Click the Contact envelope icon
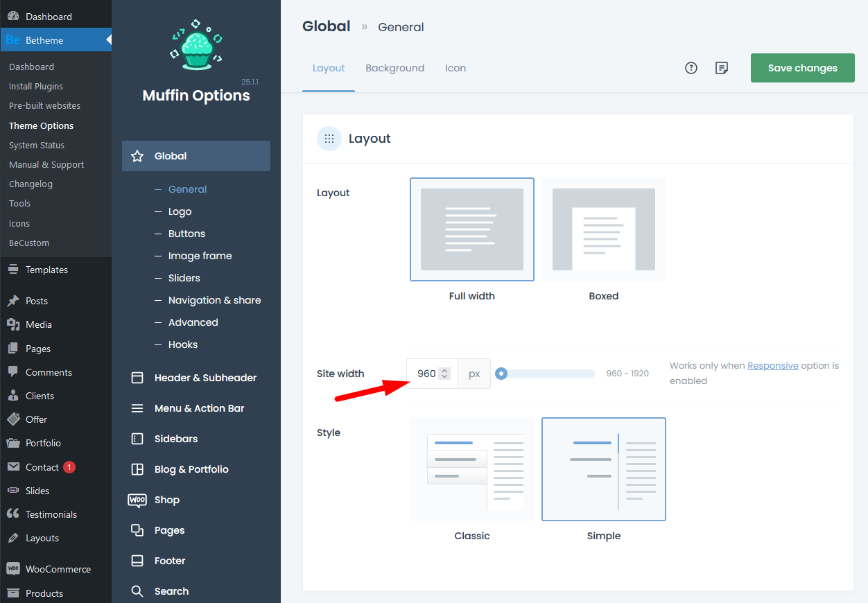 point(13,467)
